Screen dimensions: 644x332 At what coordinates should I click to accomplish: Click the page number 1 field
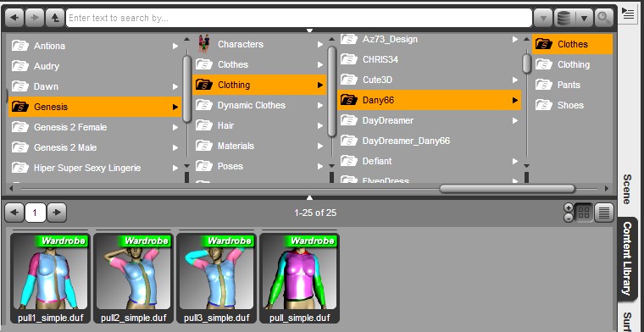[36, 213]
